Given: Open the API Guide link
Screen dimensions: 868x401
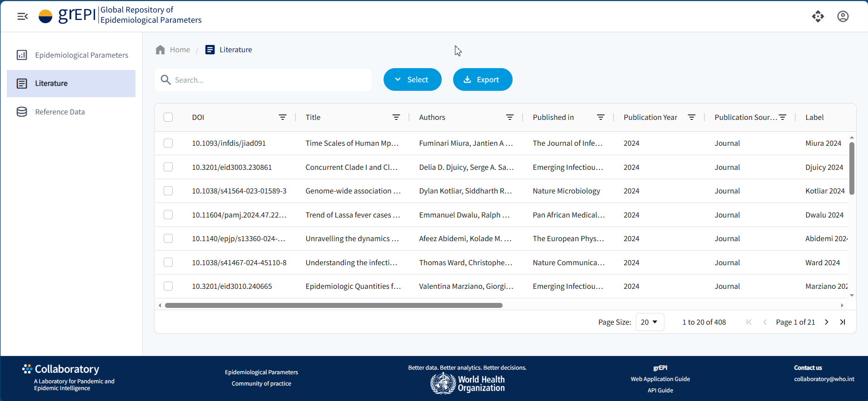Looking at the screenshot, I should pos(660,390).
